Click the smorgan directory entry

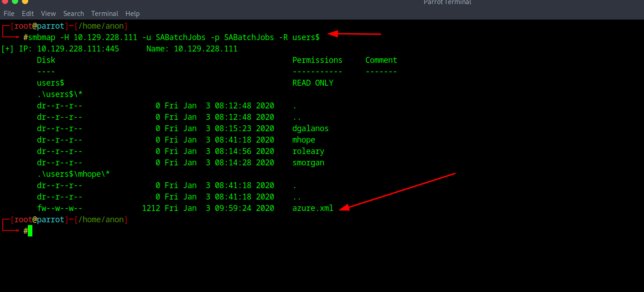pyautogui.click(x=308, y=163)
